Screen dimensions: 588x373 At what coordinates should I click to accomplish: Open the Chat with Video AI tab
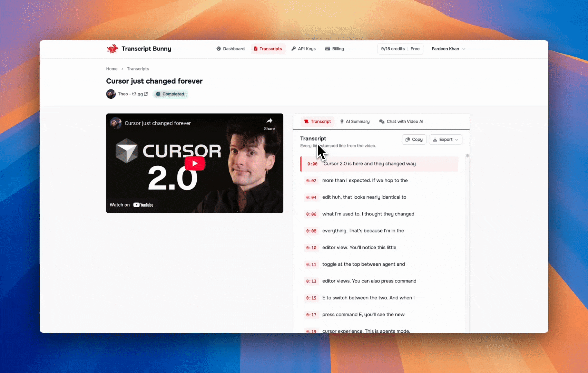click(x=401, y=122)
